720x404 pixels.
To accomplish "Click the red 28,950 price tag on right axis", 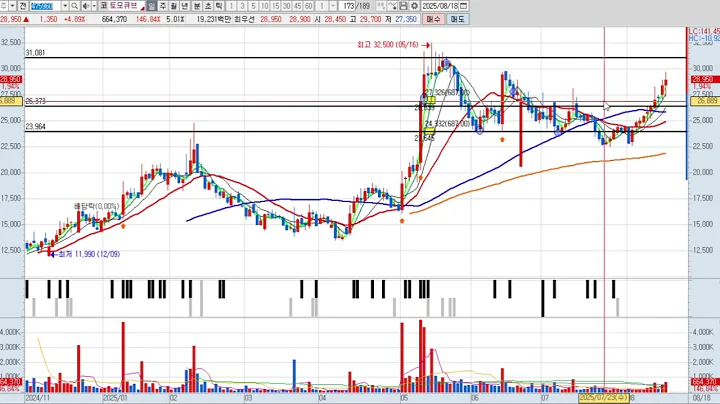I will [705, 79].
